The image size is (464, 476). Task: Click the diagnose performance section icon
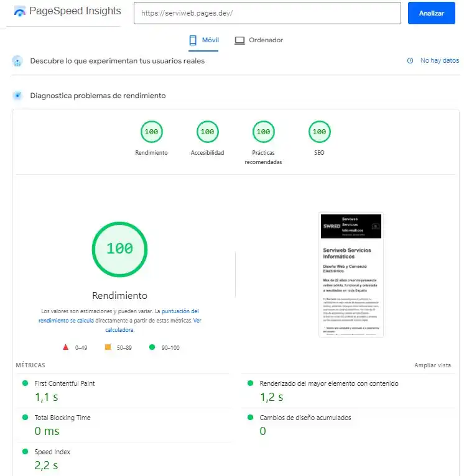17,96
